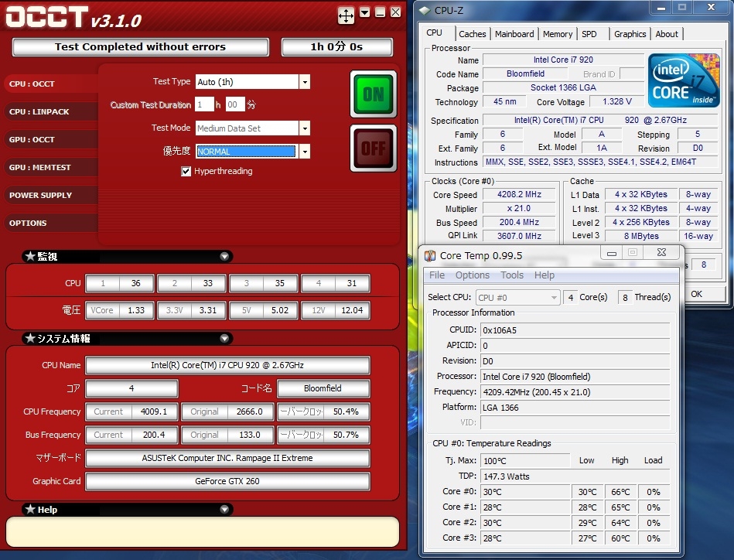Collapse the 監視 monitoring section
This screenshot has width=734, height=560.
click(224, 257)
